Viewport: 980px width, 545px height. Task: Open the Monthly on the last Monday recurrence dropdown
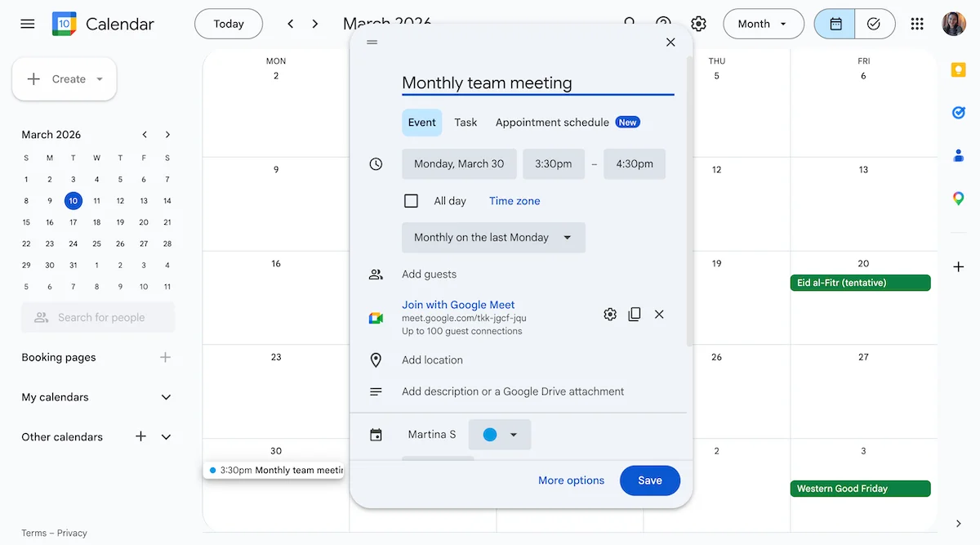point(493,237)
